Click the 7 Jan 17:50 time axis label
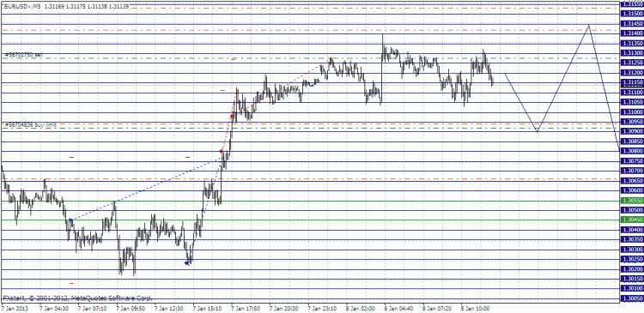This screenshot has height=313, width=644. point(245,307)
